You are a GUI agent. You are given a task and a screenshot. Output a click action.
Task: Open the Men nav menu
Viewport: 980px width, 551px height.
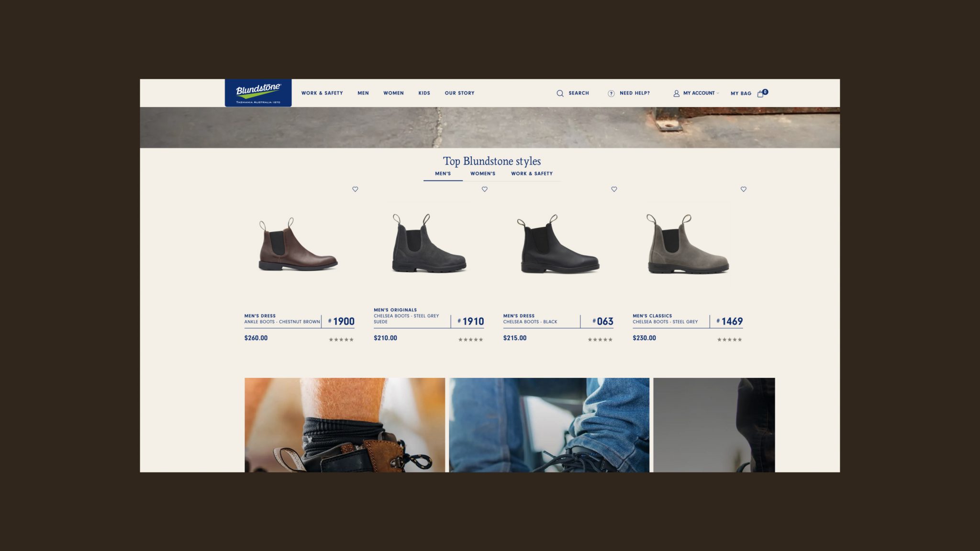coord(363,93)
